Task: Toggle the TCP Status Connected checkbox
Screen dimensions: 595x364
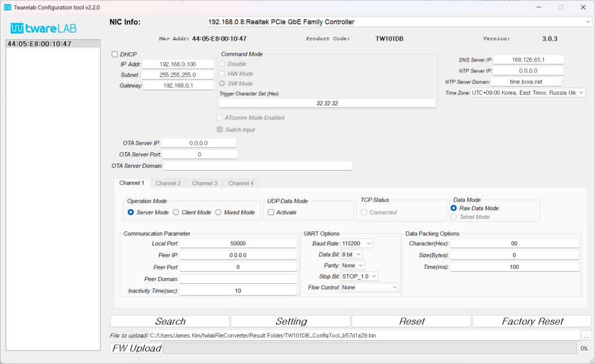Action: [364, 212]
